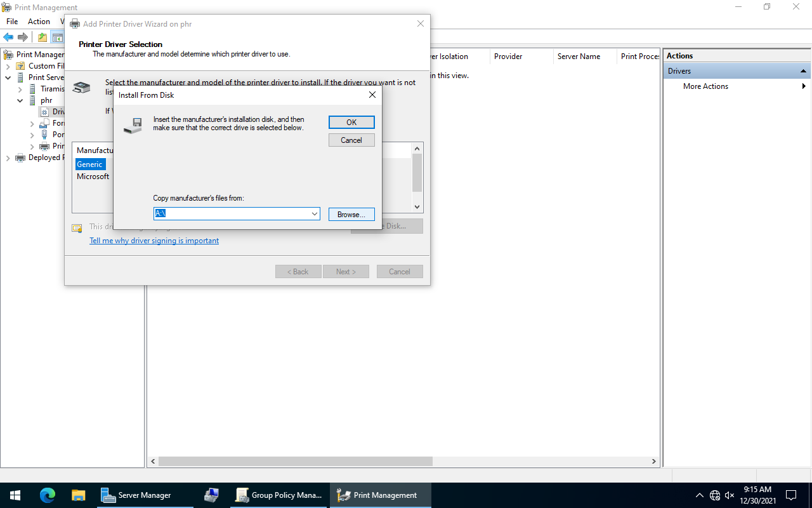Click the blue Back arrow in toolbar

9,37
